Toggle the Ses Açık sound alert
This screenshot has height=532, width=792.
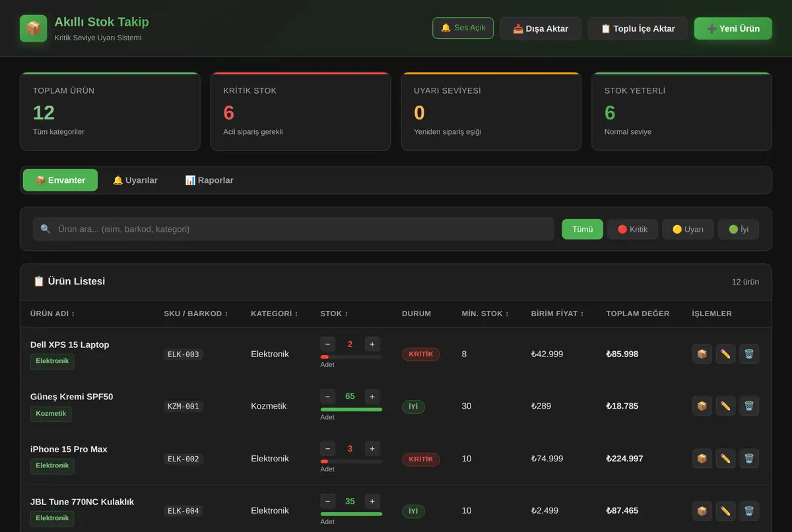pos(463,28)
